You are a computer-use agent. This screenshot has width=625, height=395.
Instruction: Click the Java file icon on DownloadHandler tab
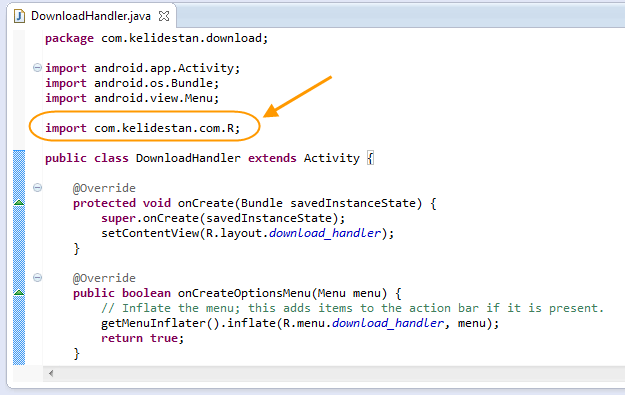19,16
